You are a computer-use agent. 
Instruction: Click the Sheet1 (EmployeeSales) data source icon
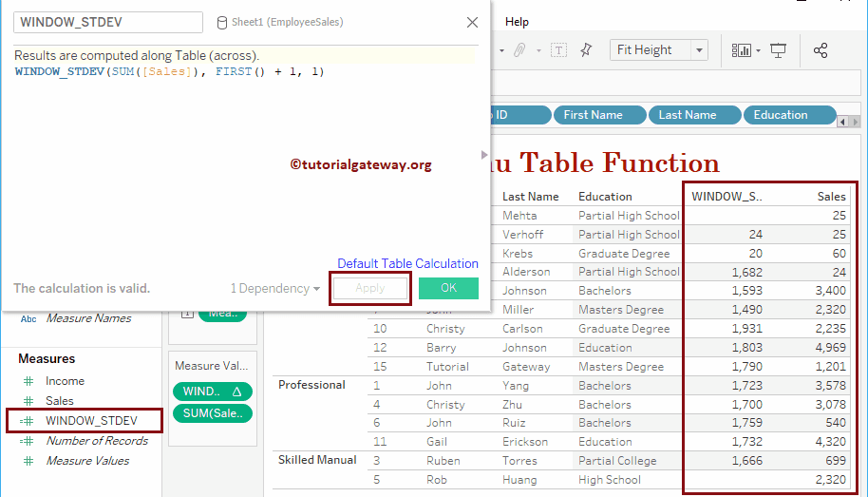(x=221, y=23)
